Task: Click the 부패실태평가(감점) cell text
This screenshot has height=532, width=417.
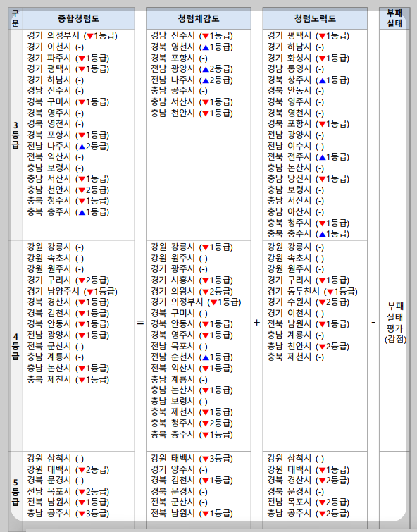Action: point(395,323)
